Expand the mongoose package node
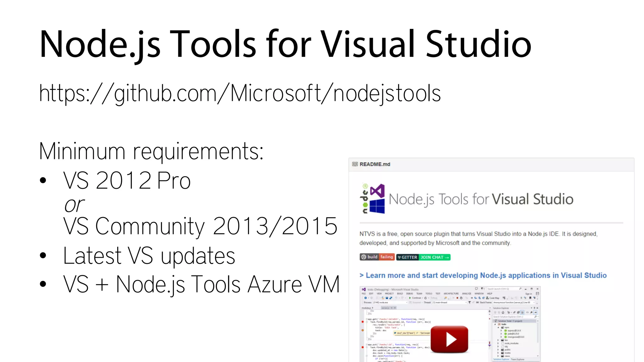 click(501, 337)
